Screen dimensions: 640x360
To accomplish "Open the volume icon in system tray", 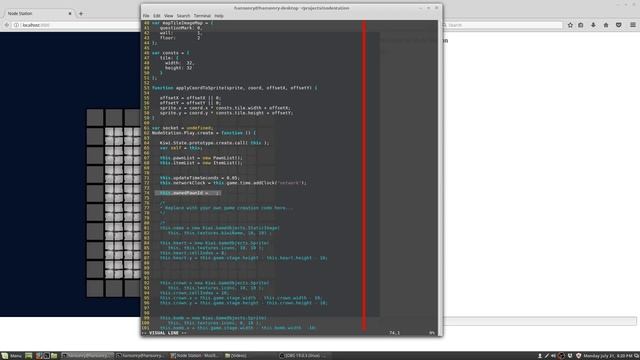I will tap(553, 356).
